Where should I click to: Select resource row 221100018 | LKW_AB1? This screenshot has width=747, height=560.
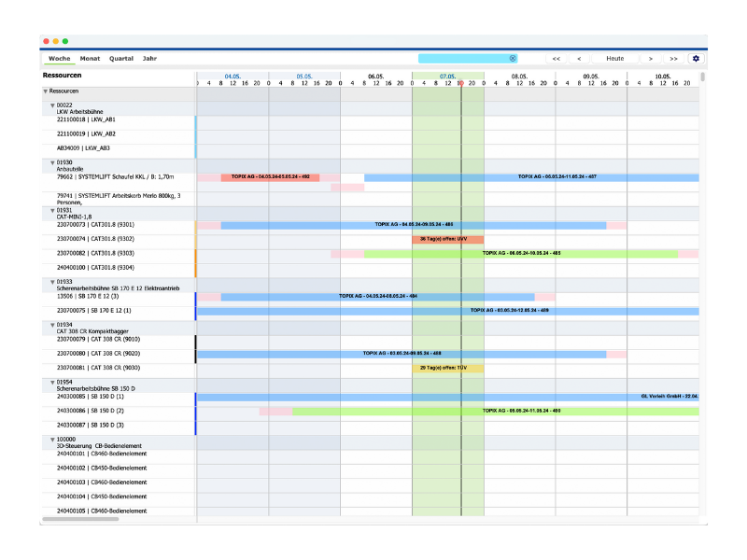click(x=86, y=119)
